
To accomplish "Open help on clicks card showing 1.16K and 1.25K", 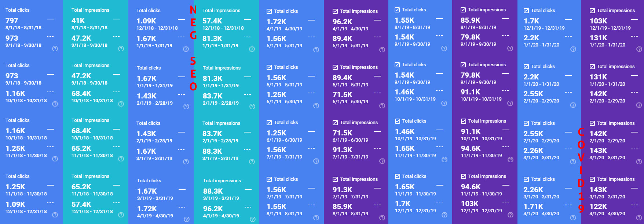I will (x=55, y=159).
